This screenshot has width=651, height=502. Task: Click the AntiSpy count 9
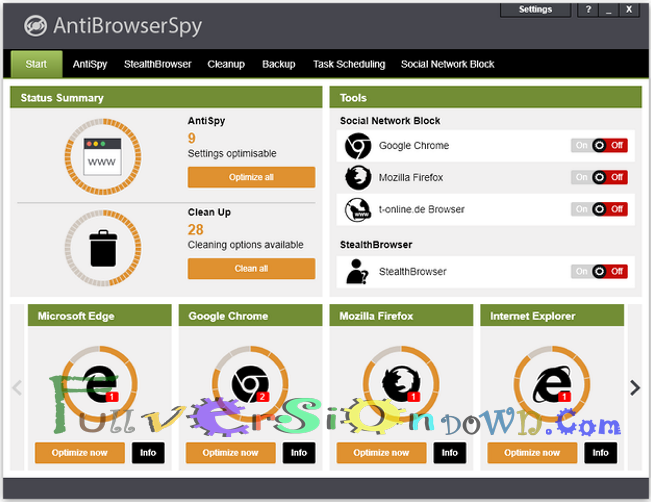(x=191, y=138)
